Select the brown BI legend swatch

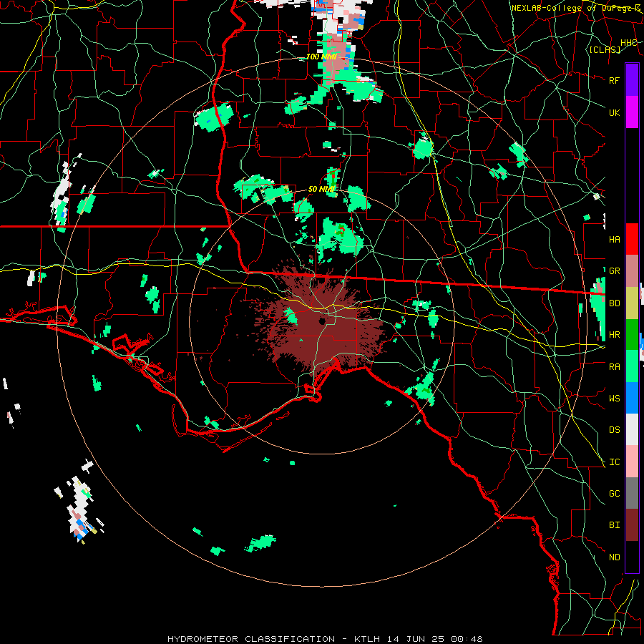click(x=632, y=525)
